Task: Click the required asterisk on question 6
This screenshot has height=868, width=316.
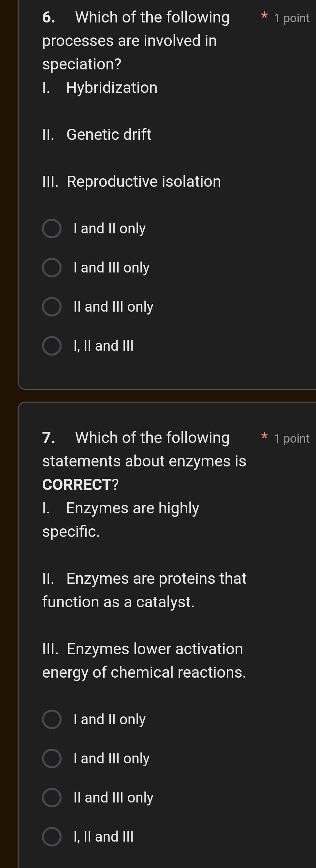Action: click(x=265, y=16)
